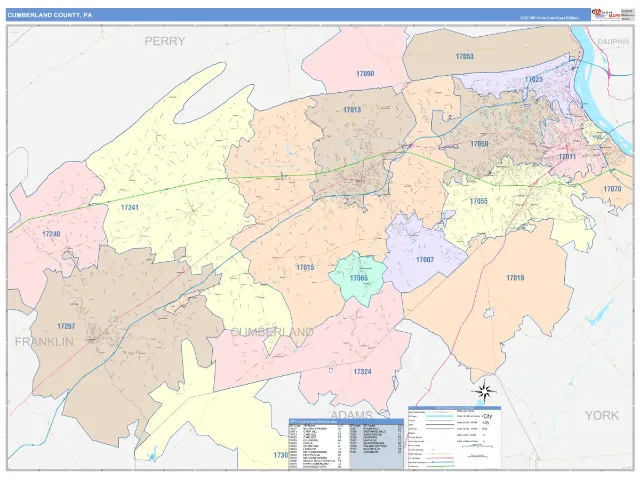The width and height of the screenshot is (640, 480).
Task: Select ZIP code label 17007
Action: tap(424, 260)
